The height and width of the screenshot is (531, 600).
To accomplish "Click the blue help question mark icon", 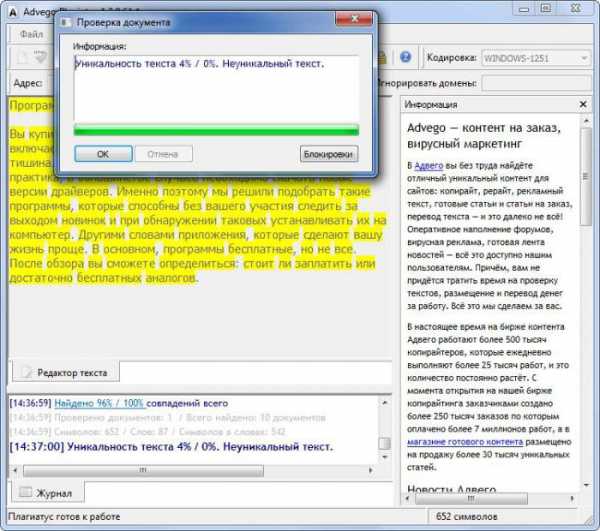I will [x=406, y=57].
